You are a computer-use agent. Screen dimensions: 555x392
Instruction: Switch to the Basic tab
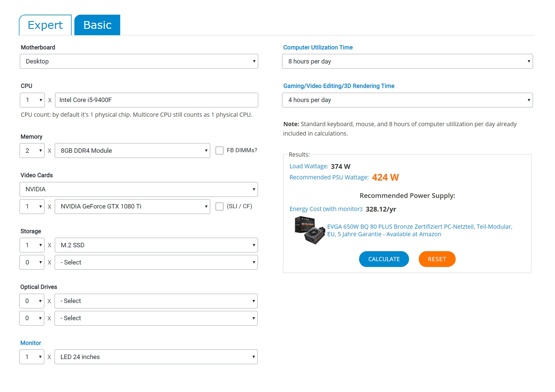pyautogui.click(x=97, y=25)
